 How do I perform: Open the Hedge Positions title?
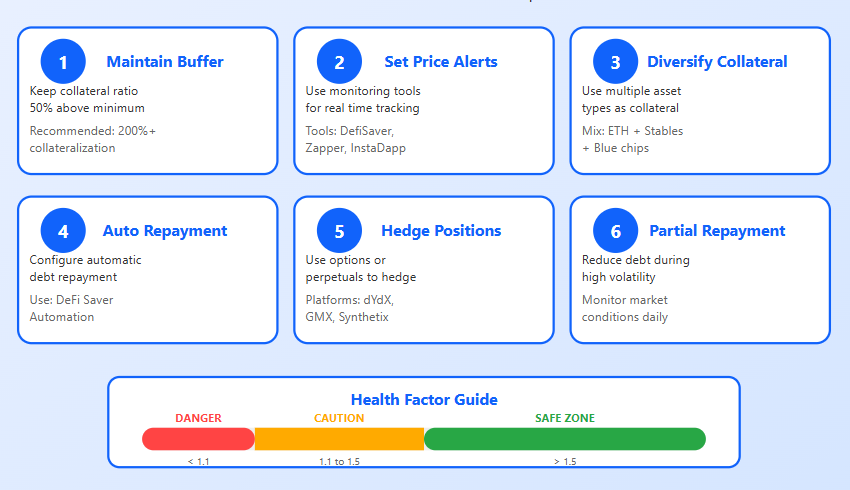(x=441, y=231)
